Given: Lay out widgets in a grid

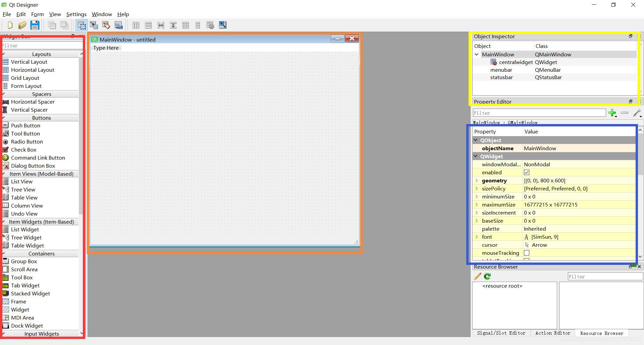Looking at the screenshot, I should point(185,25).
